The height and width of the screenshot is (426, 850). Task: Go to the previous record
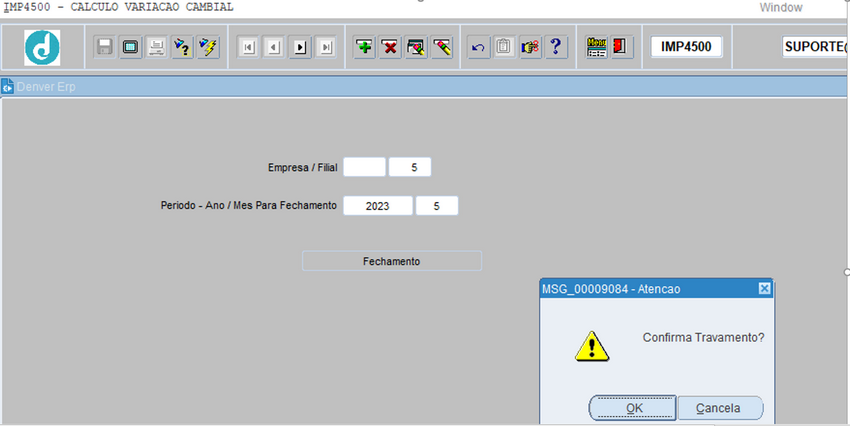pos(273,47)
